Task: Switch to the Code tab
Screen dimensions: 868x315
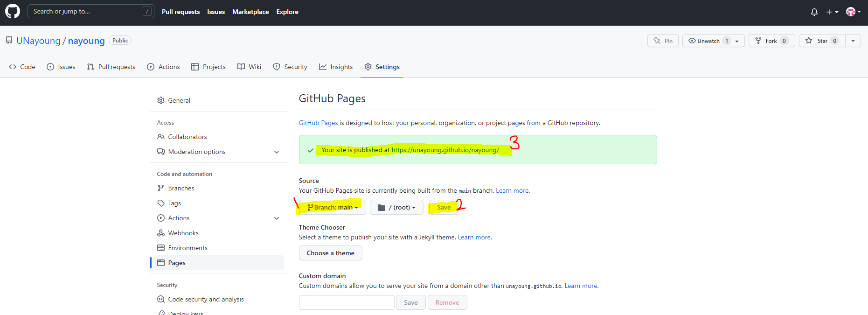Action: click(22, 67)
